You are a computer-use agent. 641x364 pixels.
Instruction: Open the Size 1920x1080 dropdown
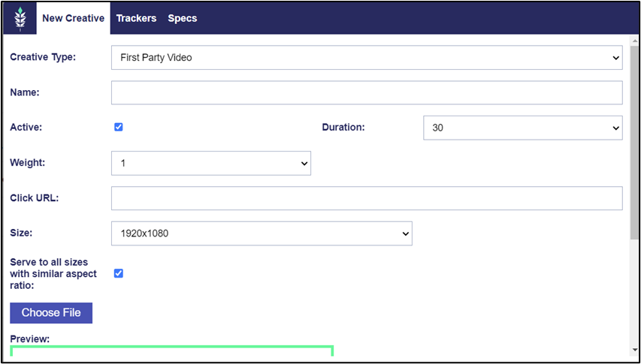point(262,233)
